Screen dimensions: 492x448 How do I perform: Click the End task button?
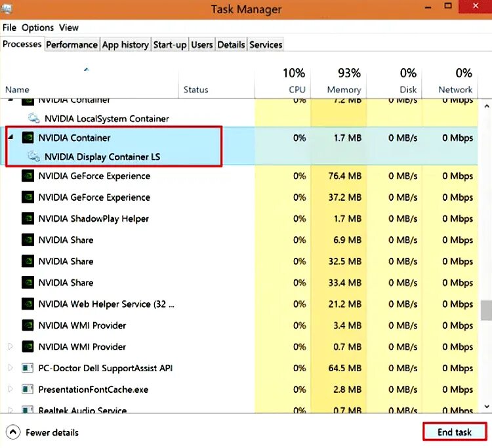[455, 432]
